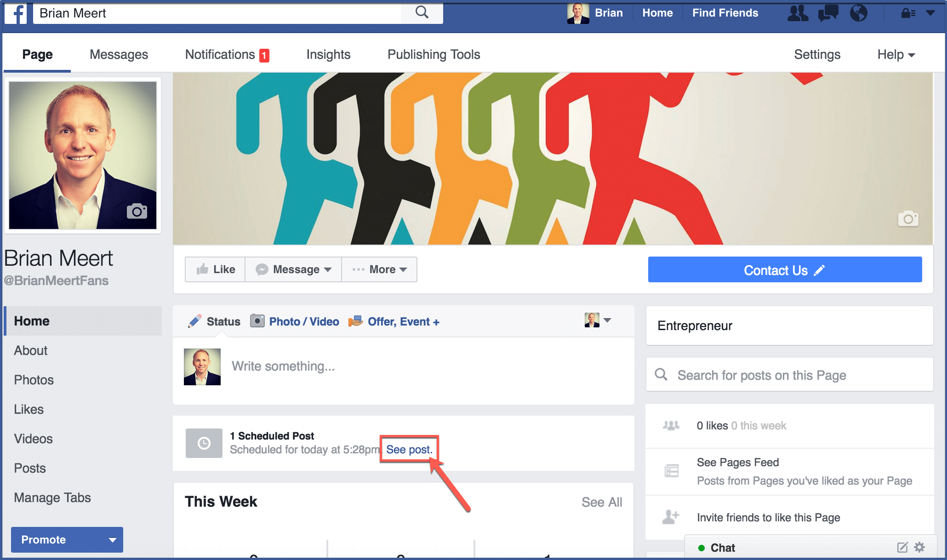Image resolution: width=947 pixels, height=560 pixels.
Task: Click the Like thumbs-up button
Action: pos(215,269)
